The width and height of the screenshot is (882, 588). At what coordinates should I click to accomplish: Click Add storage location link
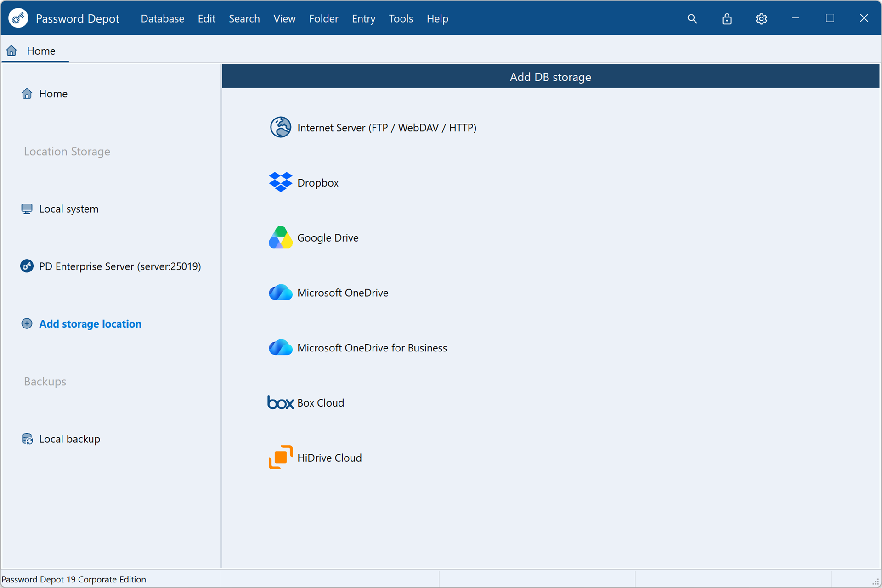[90, 324]
